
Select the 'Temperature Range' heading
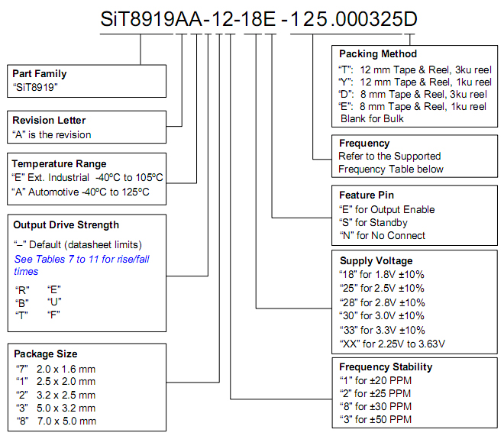point(59,164)
